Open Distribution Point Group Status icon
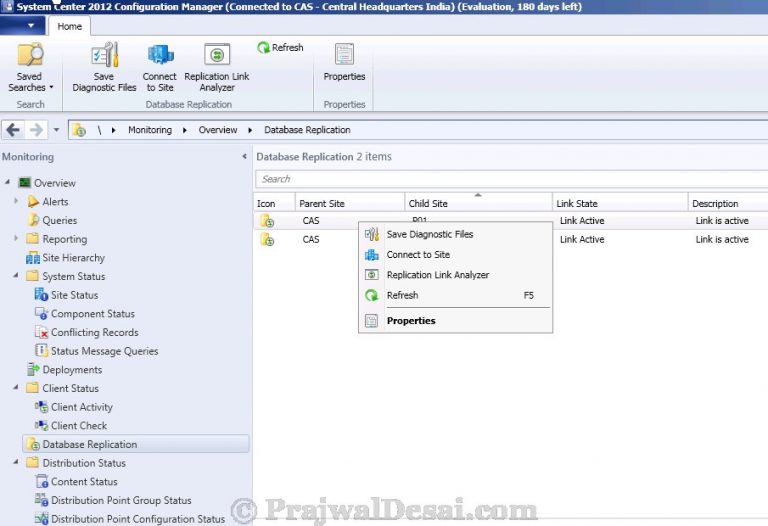Image resolution: width=768 pixels, height=526 pixels. [41, 500]
